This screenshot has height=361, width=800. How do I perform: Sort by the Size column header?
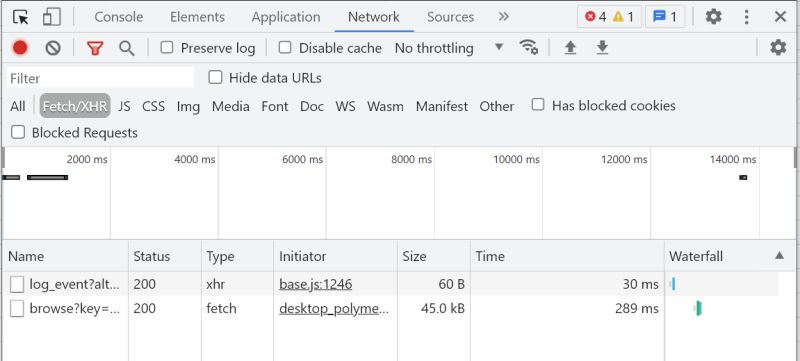[x=434, y=256]
